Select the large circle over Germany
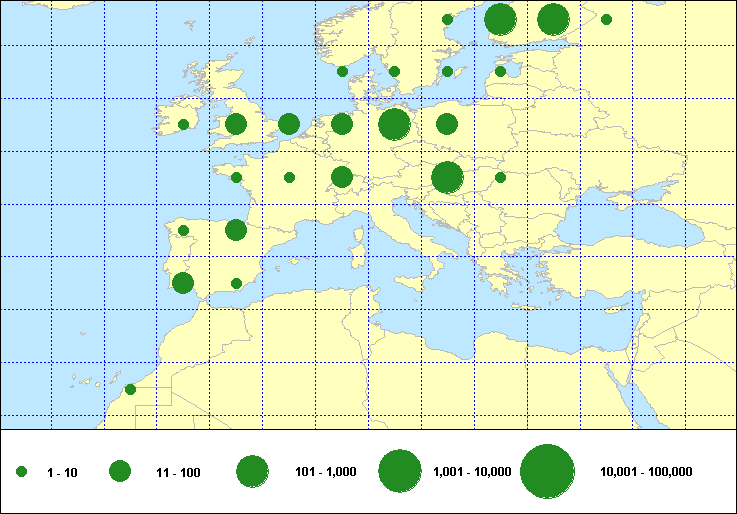The width and height of the screenshot is (737, 514). (x=394, y=124)
